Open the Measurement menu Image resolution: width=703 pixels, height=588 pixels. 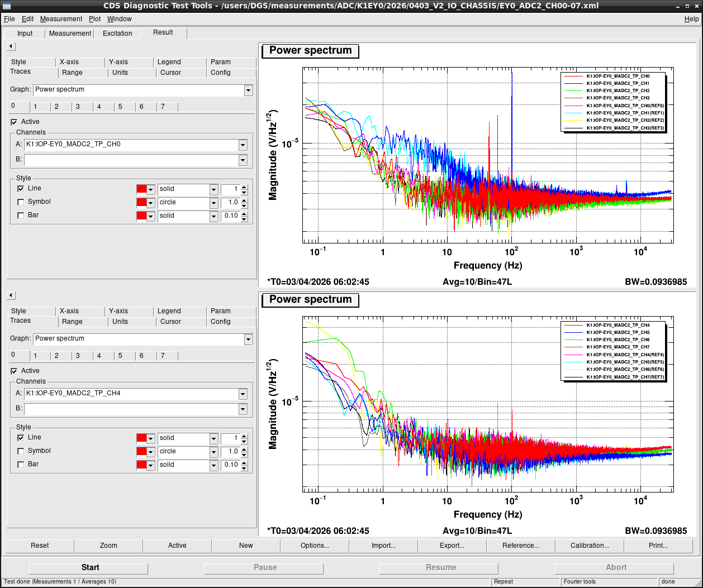61,19
